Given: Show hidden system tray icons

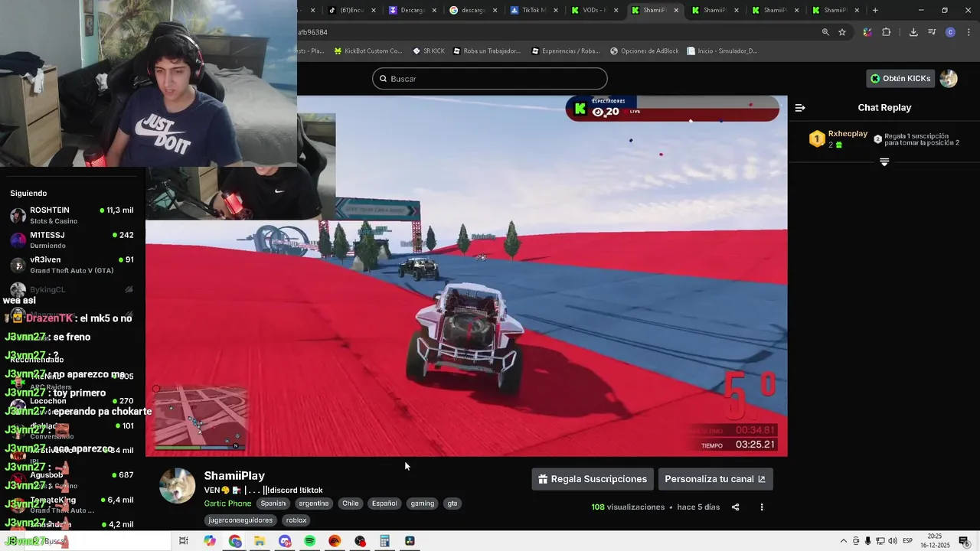Looking at the screenshot, I should point(844,541).
